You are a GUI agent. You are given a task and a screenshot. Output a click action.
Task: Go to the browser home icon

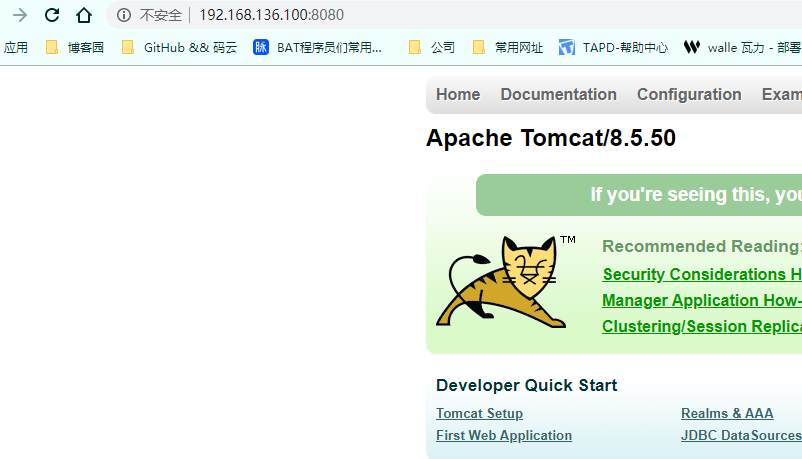point(84,15)
